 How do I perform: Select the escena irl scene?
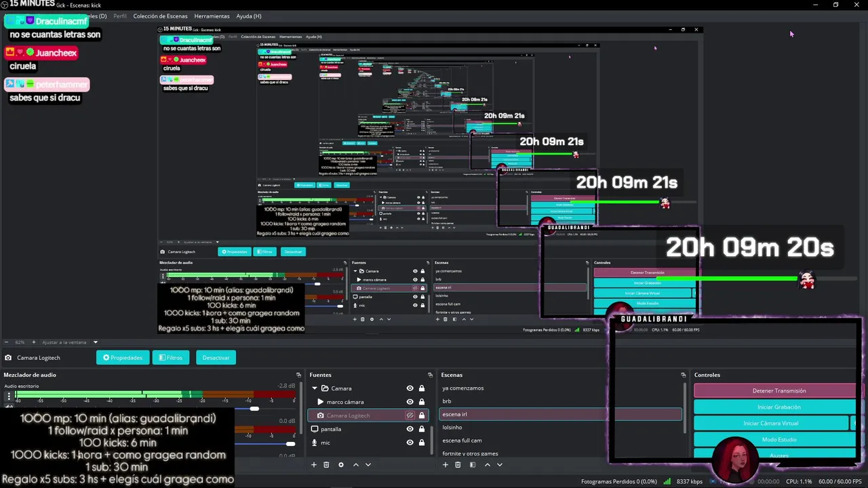tap(560, 414)
